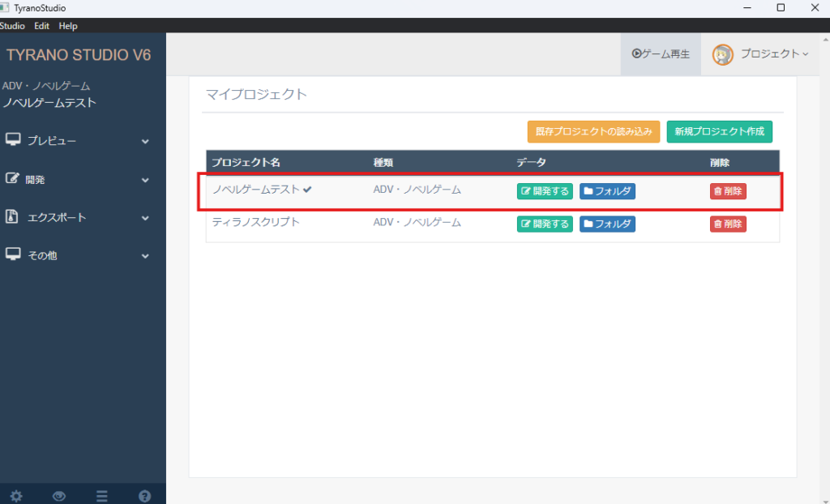Click 既存プロジェクトの読み込み button
The image size is (830, 504).
593,131
